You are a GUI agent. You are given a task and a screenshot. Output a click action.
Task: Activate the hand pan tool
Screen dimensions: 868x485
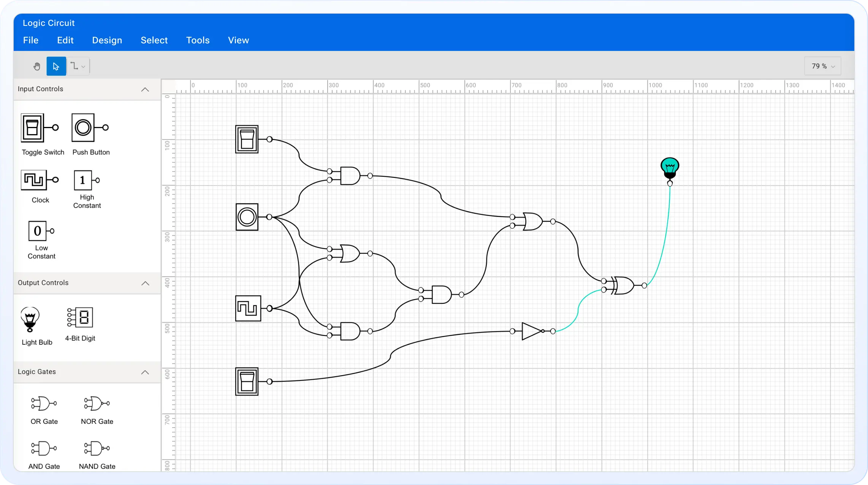37,66
